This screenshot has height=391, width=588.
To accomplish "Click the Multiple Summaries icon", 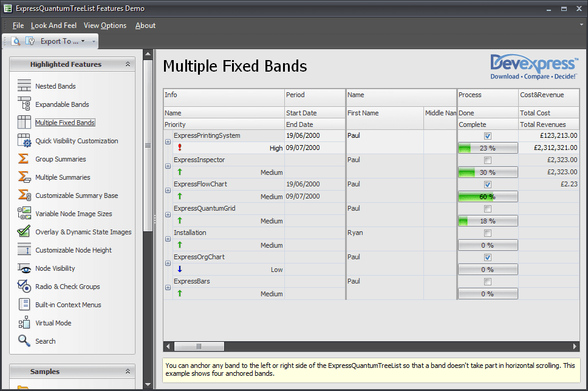I will pyautogui.click(x=24, y=177).
